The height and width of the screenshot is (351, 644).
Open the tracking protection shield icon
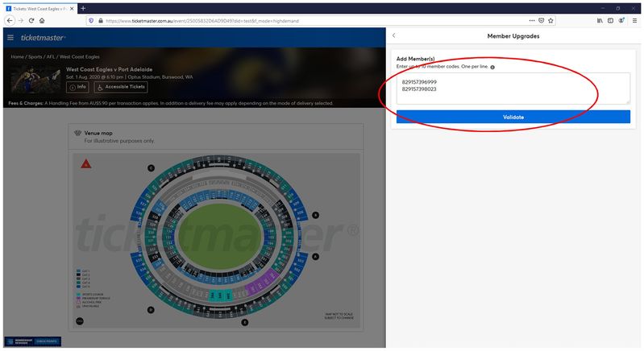tap(91, 20)
